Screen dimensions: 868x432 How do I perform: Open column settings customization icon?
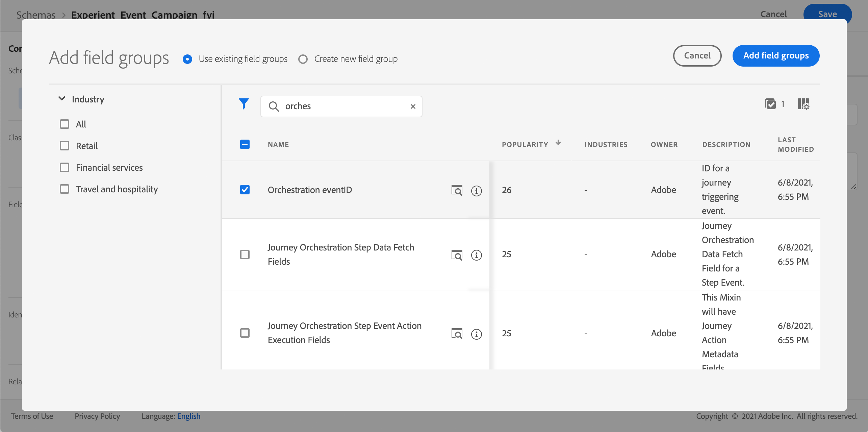tap(803, 104)
